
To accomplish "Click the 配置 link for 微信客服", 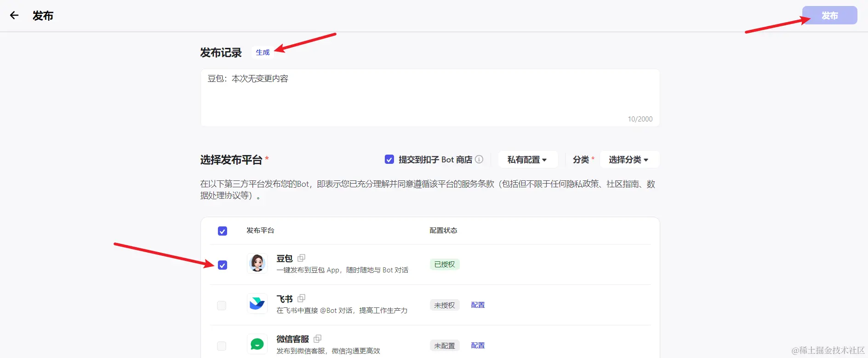I will 478,345.
